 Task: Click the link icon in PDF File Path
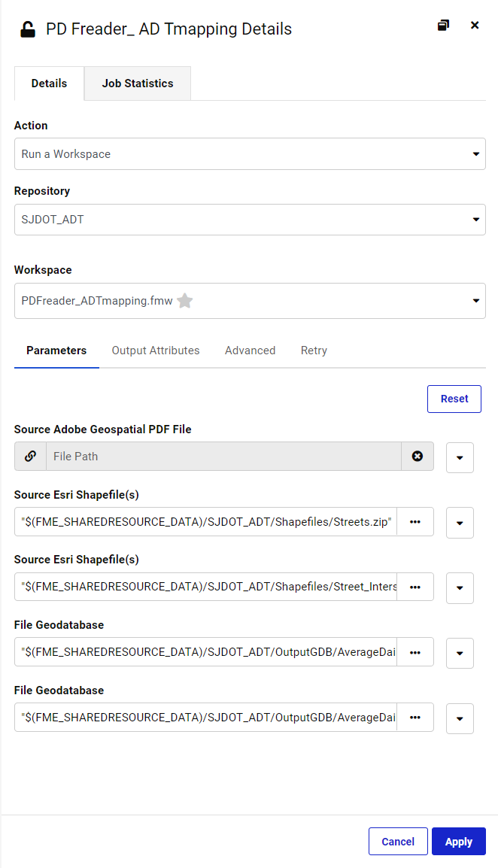[31, 456]
